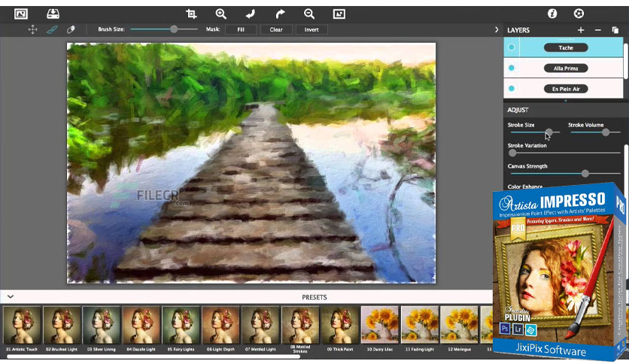The image size is (629, 364).
Task: Click the presets horizontal scrollbar
Action: pyautogui.click(x=153, y=356)
